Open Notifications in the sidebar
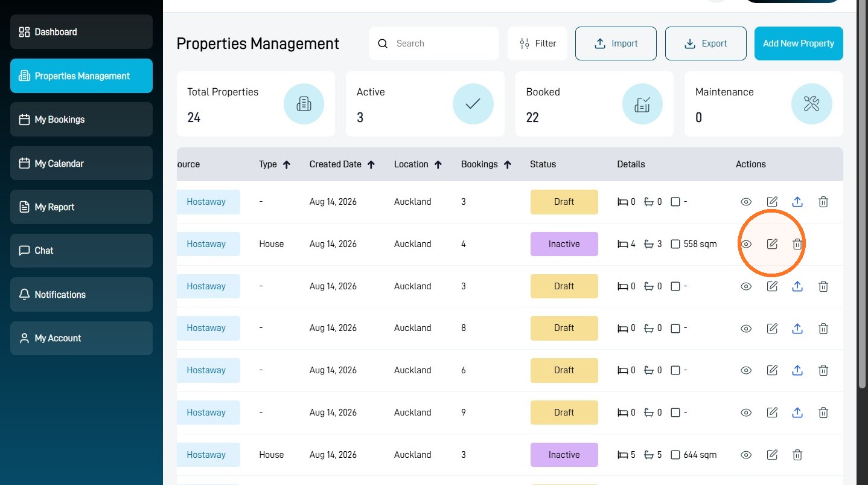Screen dimensions: 868x485 pos(81,295)
